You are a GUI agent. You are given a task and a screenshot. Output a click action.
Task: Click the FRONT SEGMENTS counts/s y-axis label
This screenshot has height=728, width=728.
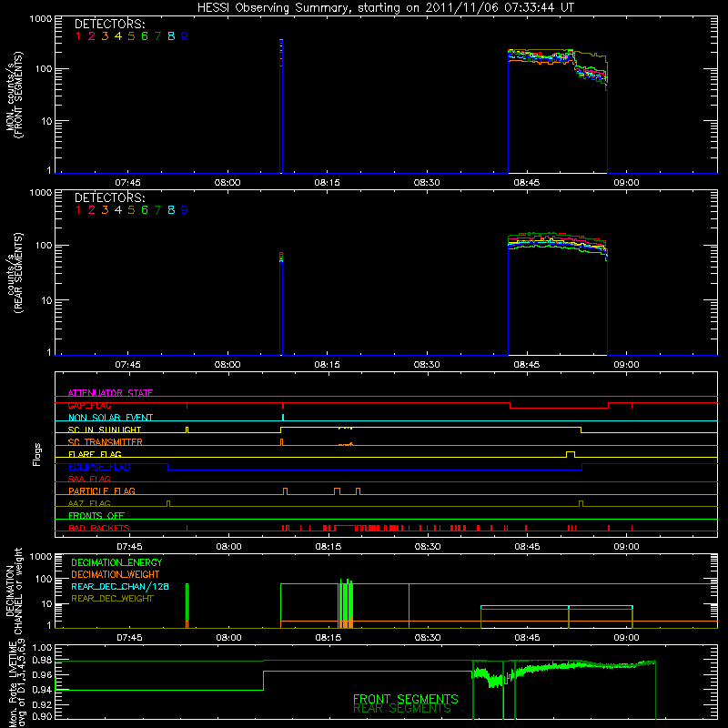tap(14, 95)
